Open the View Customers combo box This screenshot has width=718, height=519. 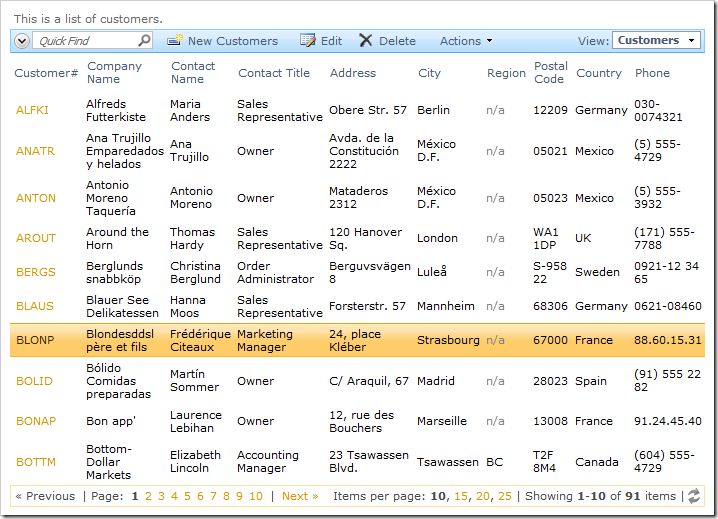pos(657,40)
